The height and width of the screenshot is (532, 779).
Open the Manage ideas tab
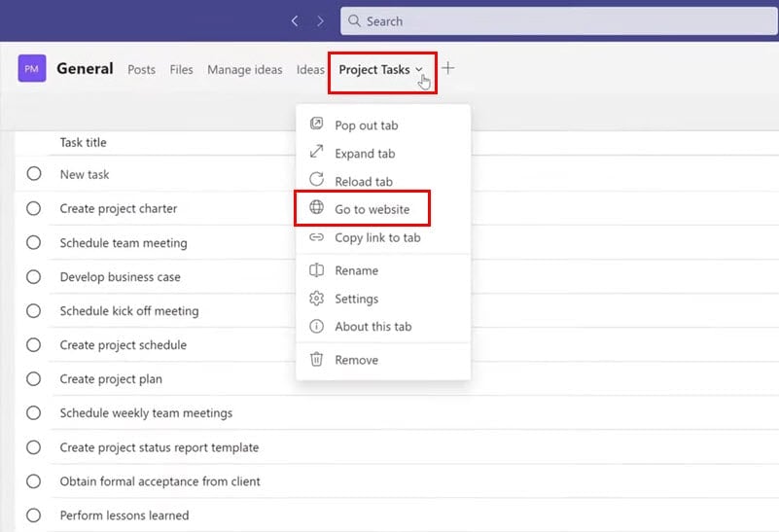coord(244,69)
